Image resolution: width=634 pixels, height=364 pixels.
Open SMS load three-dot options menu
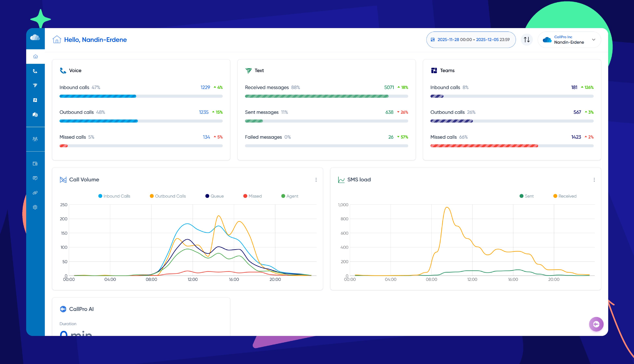594,180
